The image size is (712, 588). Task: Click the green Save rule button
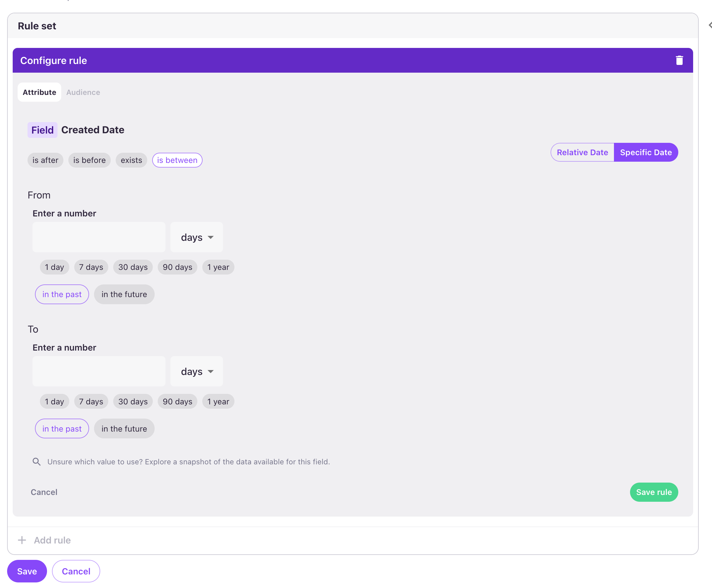(x=654, y=492)
